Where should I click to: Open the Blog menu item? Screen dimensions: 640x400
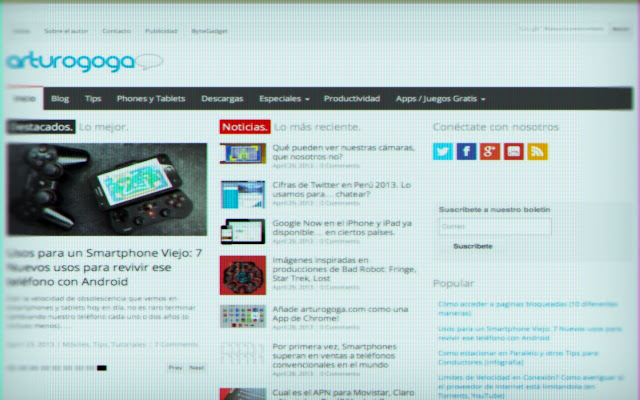pyautogui.click(x=60, y=99)
